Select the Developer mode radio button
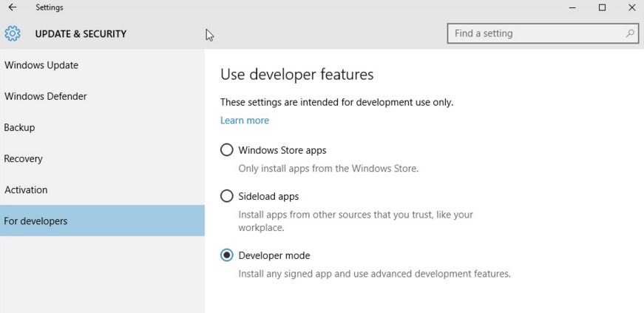The width and height of the screenshot is (644, 313). 227,255
